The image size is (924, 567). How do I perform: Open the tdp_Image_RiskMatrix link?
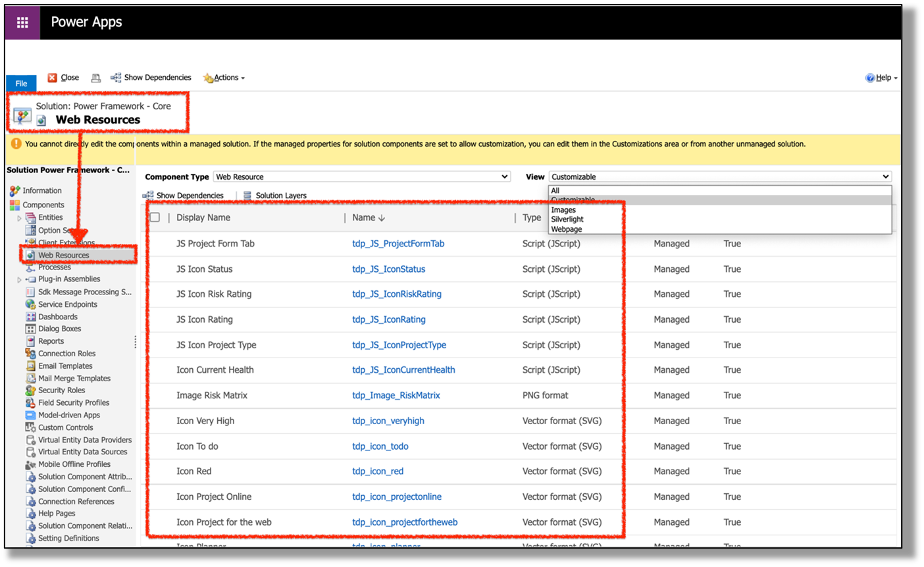click(x=396, y=396)
